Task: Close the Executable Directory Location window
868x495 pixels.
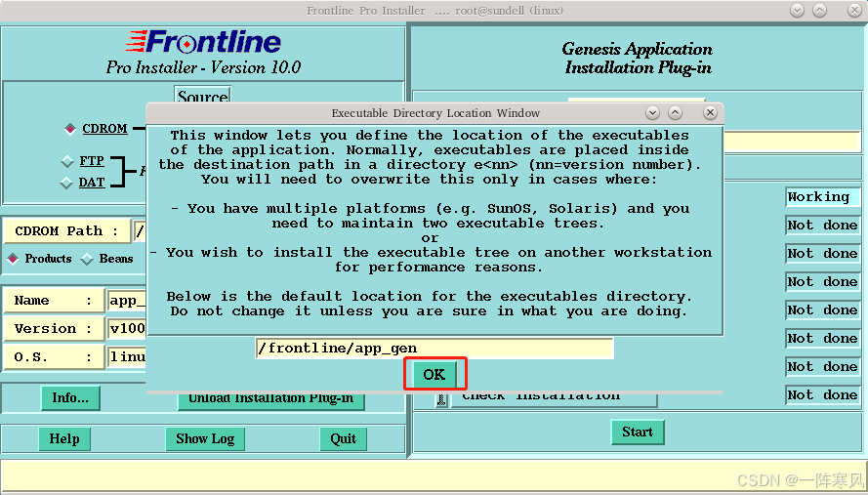Action: [710, 113]
